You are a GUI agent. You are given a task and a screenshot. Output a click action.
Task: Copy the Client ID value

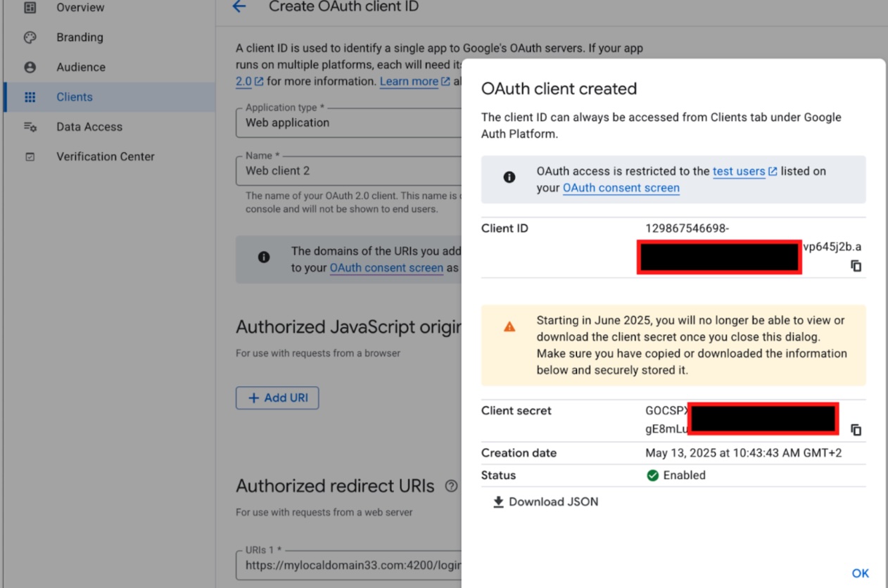point(856,266)
